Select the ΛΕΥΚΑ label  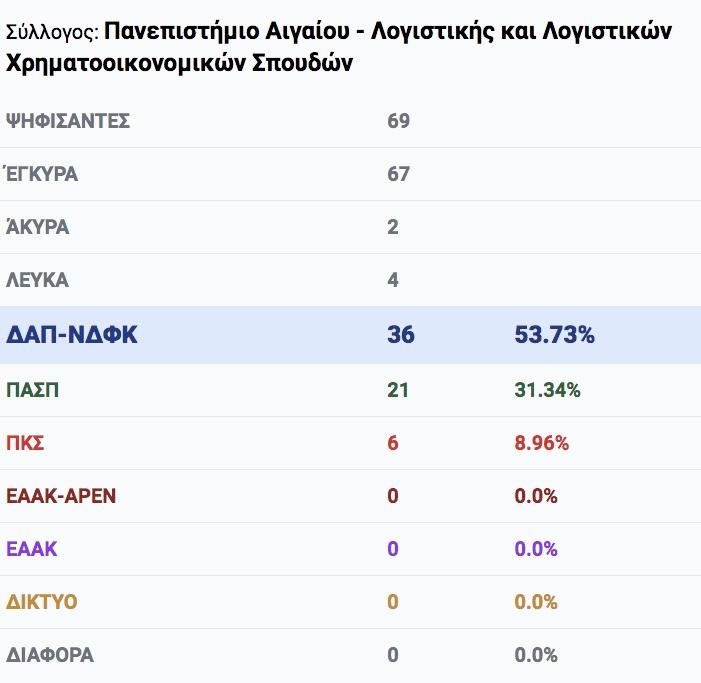pyautogui.click(x=38, y=280)
